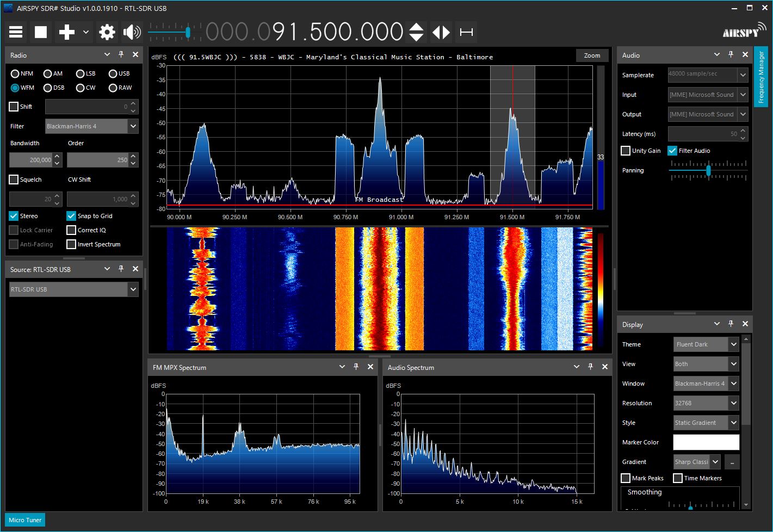Close the Radio panel
The width and height of the screenshot is (773, 532).
coord(135,54)
